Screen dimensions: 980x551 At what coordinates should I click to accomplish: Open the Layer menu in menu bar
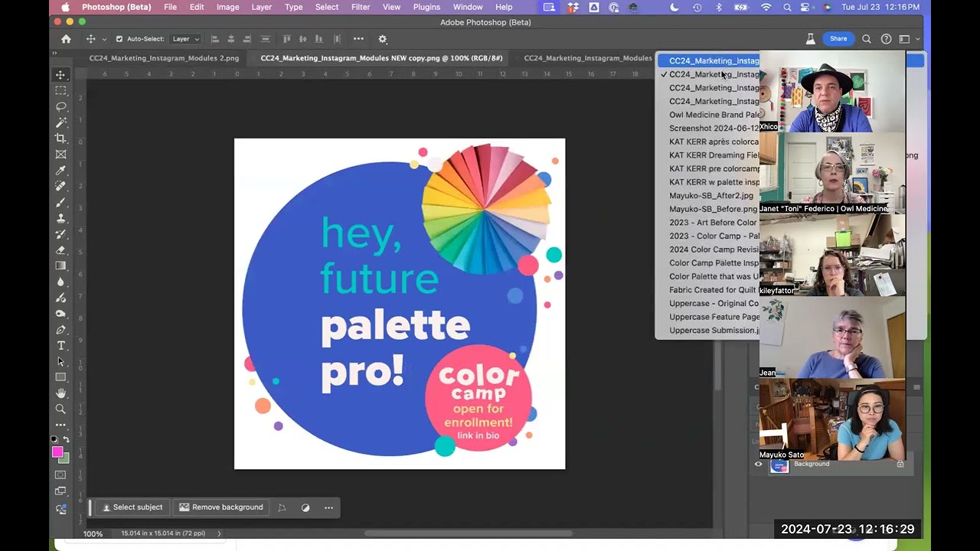(261, 7)
